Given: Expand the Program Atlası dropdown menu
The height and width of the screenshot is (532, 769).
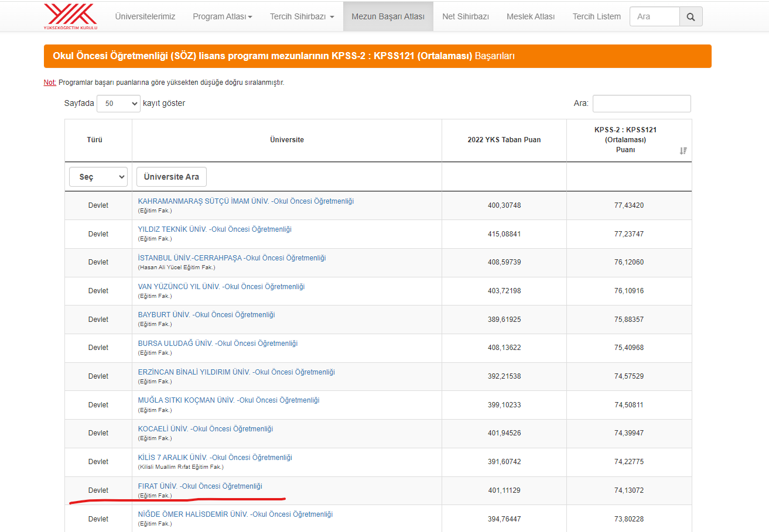Looking at the screenshot, I should pos(223,16).
